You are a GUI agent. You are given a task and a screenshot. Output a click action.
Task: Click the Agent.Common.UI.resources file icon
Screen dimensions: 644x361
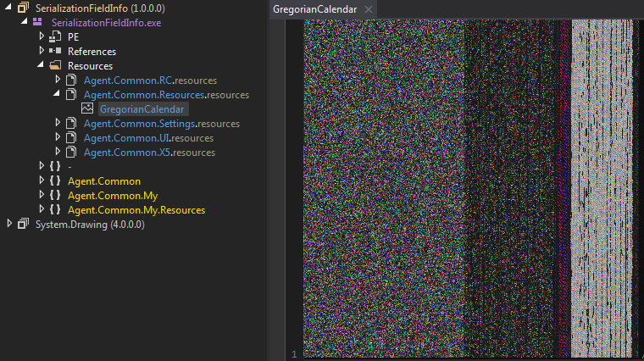(x=71, y=137)
